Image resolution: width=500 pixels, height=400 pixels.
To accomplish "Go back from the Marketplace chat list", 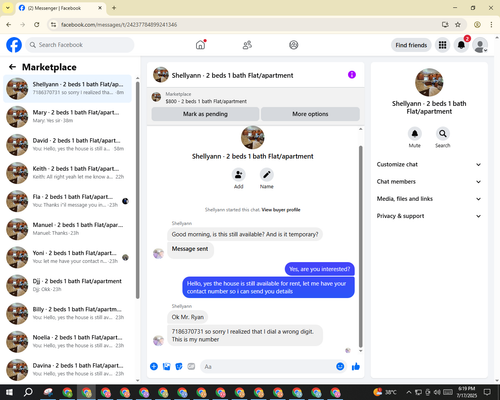I will [x=13, y=67].
